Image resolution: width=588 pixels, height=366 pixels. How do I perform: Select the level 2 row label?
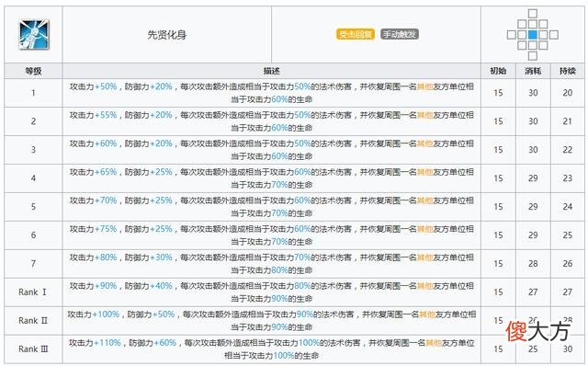point(33,121)
